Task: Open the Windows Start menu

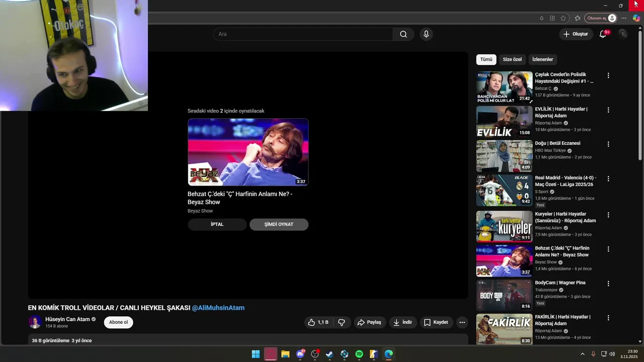Action: pyautogui.click(x=256, y=354)
